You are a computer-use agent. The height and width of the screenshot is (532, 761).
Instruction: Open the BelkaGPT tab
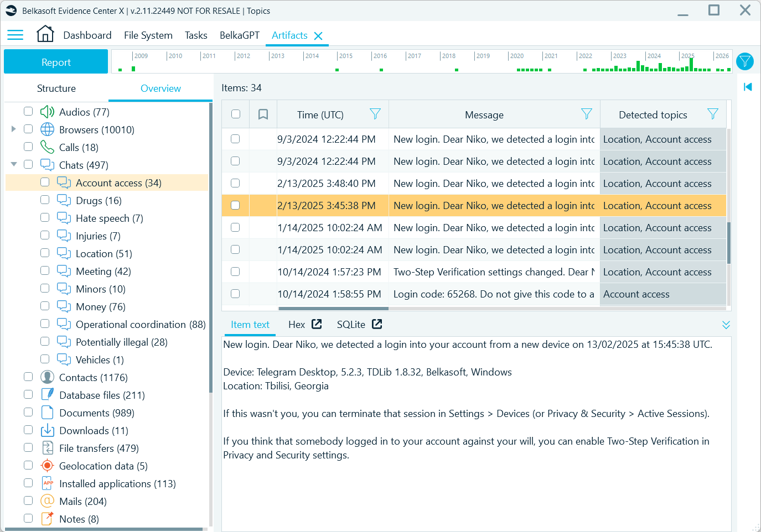coord(240,35)
